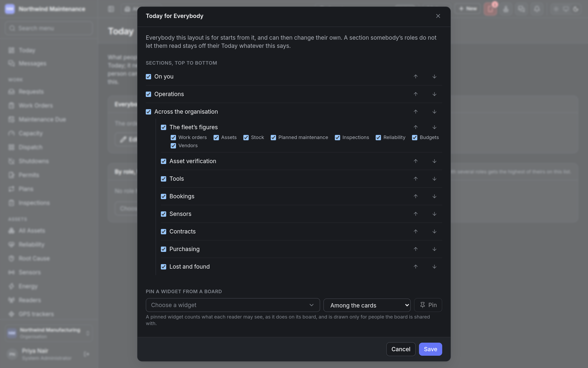The width and height of the screenshot is (588, 368).
Task: Move Purchasing section up
Action: [415, 249]
